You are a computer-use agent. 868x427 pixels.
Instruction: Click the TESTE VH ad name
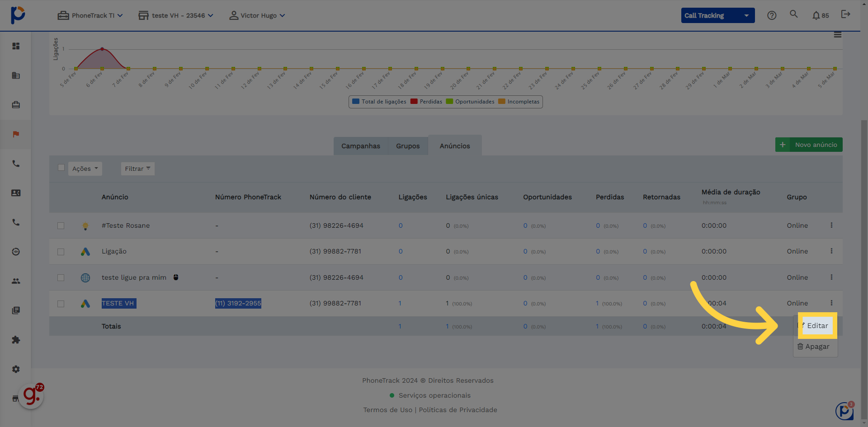[x=118, y=303]
